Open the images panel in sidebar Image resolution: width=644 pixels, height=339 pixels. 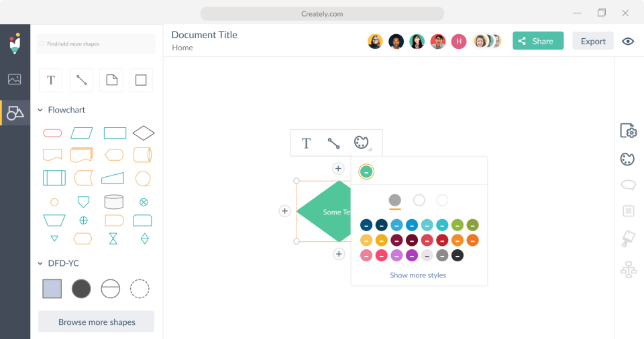pyautogui.click(x=14, y=79)
